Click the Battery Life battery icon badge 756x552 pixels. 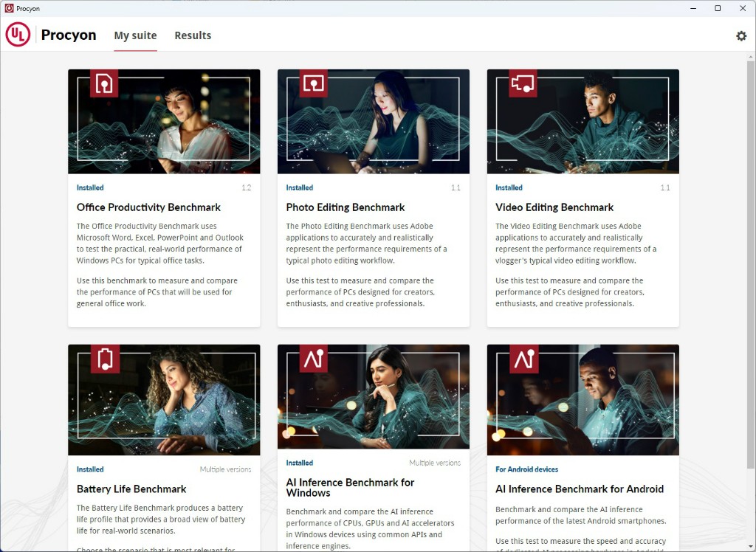pos(104,358)
